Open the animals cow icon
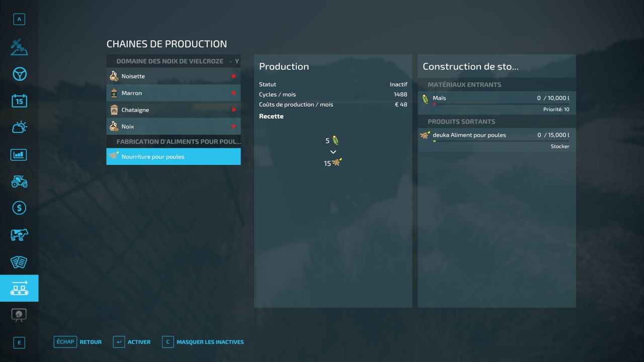Screen dimensions: 644x362 [19, 234]
